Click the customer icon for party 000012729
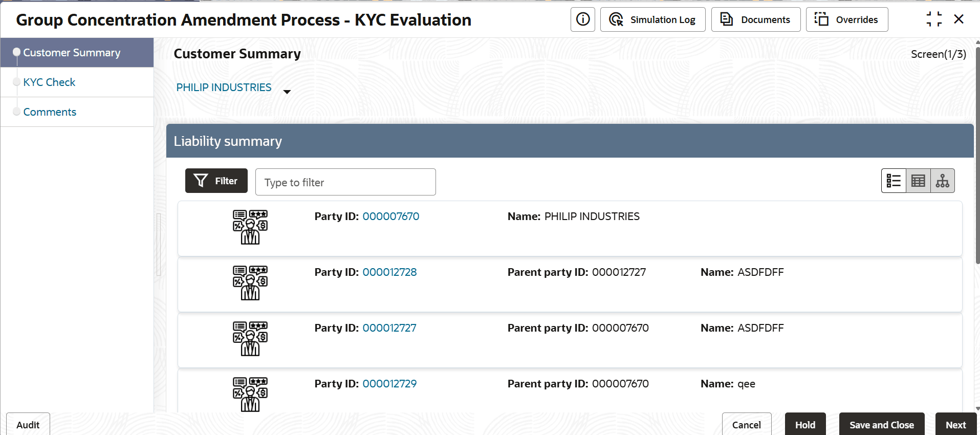The height and width of the screenshot is (435, 980). pos(250,395)
